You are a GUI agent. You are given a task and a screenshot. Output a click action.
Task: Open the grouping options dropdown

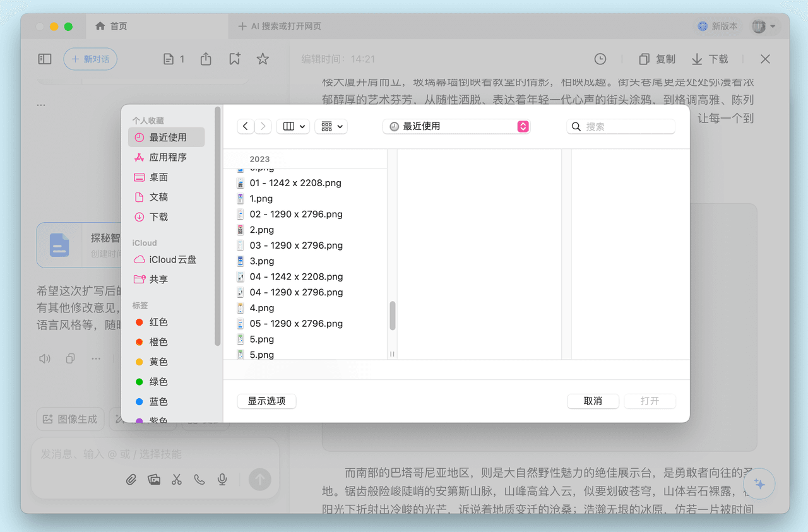coord(332,126)
